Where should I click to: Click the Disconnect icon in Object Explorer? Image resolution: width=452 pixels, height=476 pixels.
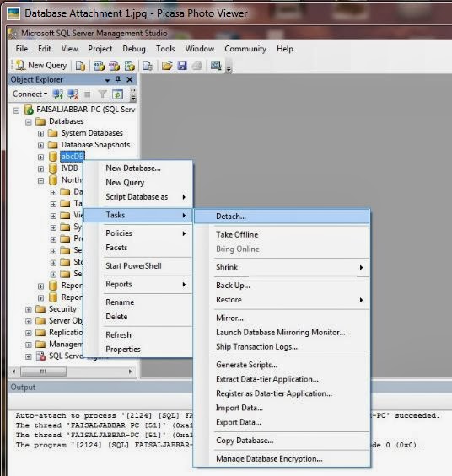point(73,94)
